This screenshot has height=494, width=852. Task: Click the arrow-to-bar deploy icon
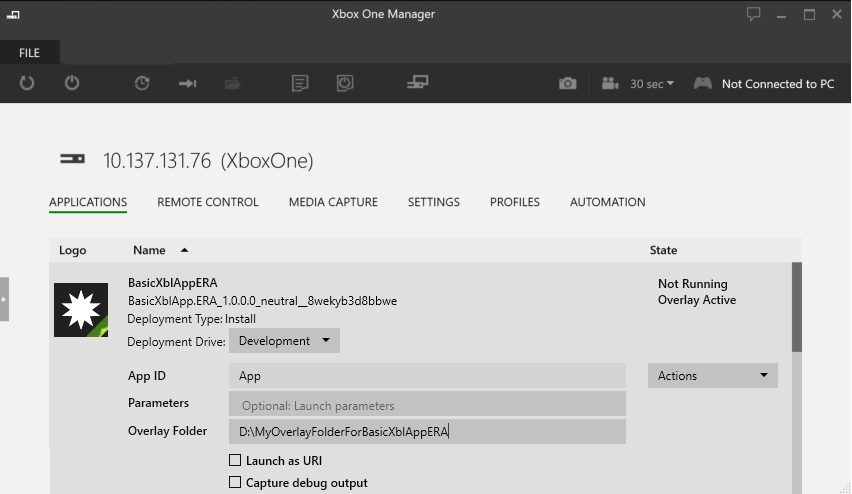(x=187, y=83)
